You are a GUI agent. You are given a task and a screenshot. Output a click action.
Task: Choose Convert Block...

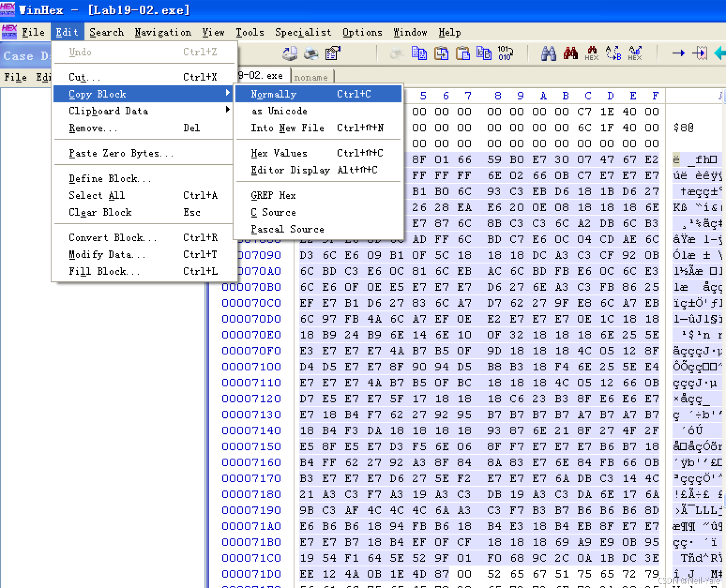(x=144, y=238)
